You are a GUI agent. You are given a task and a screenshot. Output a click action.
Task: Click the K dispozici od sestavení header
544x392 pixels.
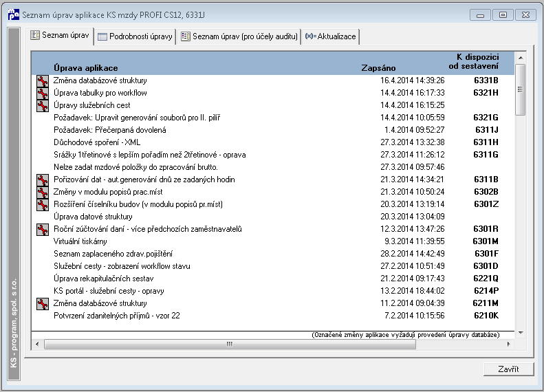pyautogui.click(x=474, y=61)
